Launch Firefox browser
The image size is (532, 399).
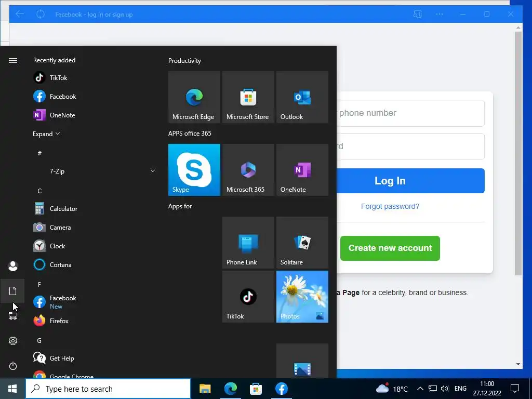(94, 321)
